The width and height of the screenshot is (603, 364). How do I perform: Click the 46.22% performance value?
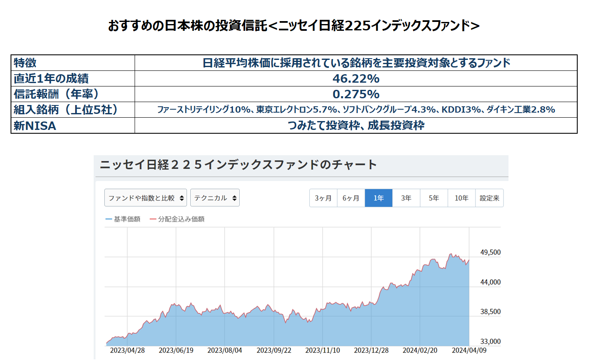(356, 78)
